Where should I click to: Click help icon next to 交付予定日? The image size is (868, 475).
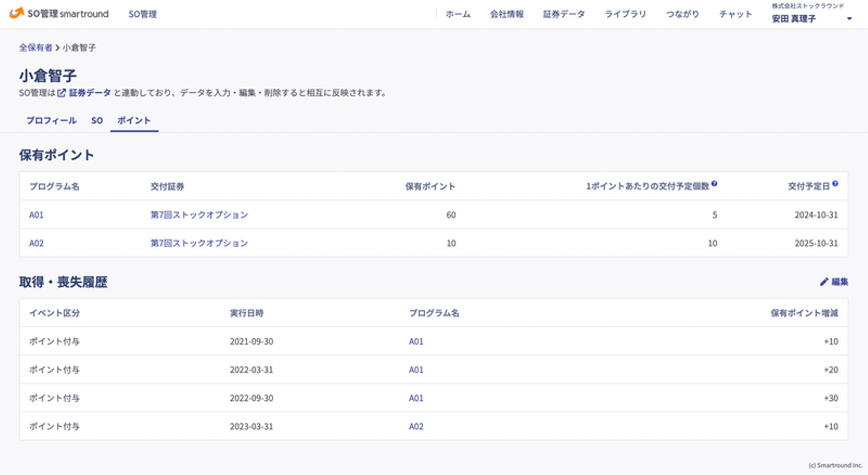(x=835, y=184)
